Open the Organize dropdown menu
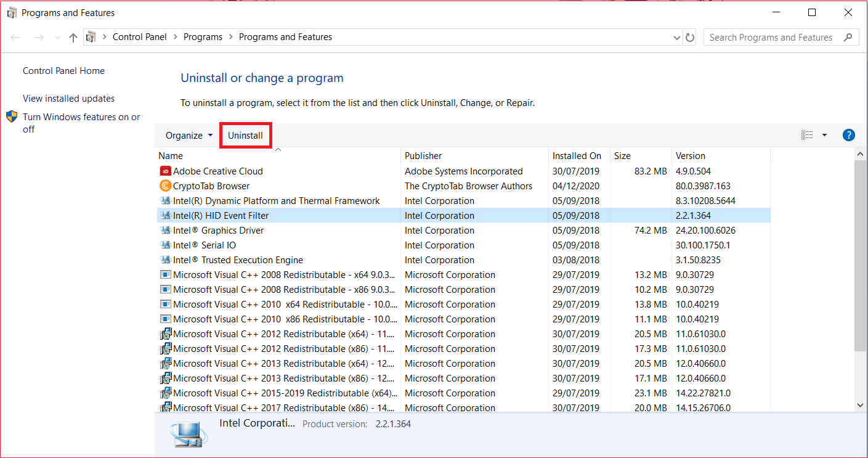Screen dimensions: 868x458 (x=189, y=136)
